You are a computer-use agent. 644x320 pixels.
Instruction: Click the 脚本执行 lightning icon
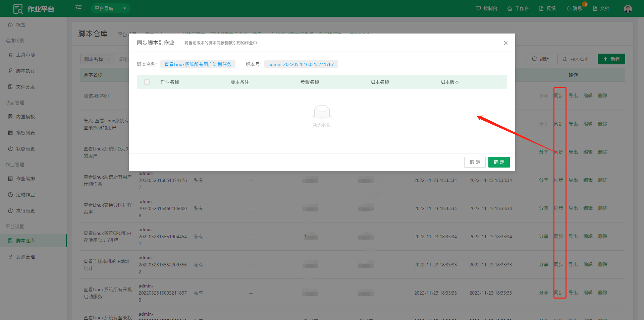(10, 71)
